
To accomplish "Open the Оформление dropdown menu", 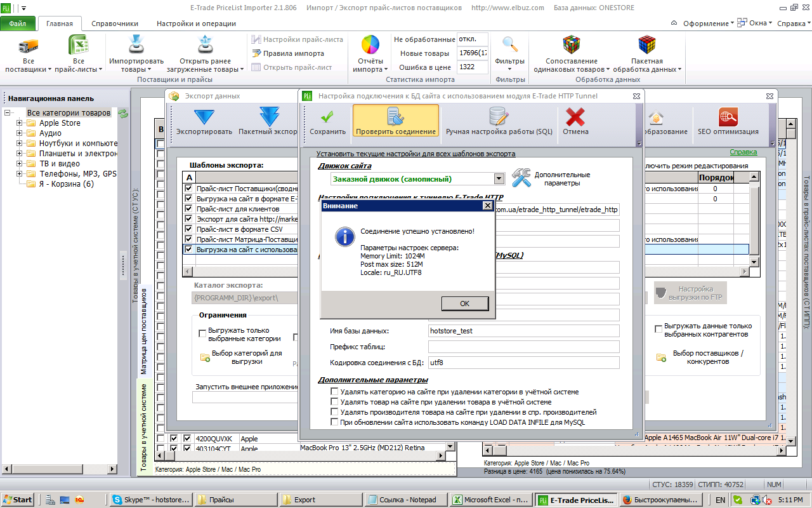I will coord(708,23).
